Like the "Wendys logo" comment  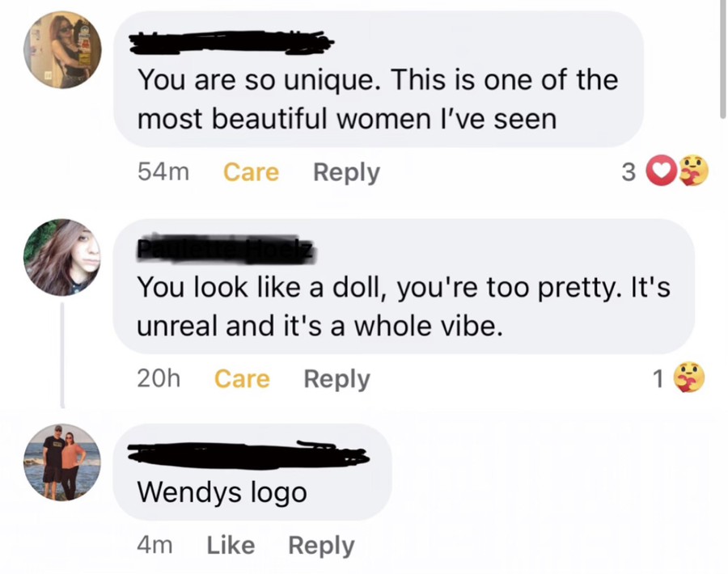(231, 546)
